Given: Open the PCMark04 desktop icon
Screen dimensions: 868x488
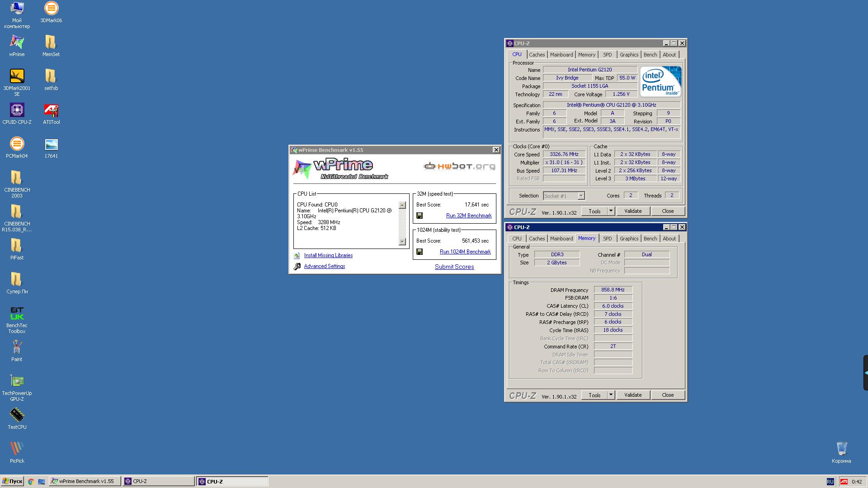Looking at the screenshot, I should [17, 147].
